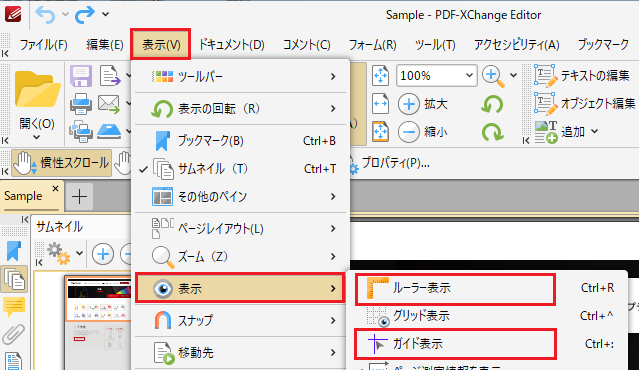Toggle グリッド表示 in submenu
Viewport: 639px width, 370px height.
tap(487, 316)
